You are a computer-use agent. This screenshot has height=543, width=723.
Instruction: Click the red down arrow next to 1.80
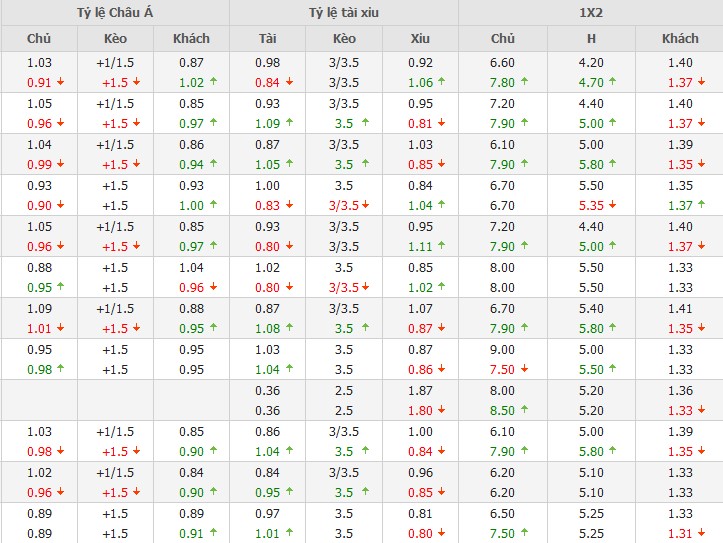pos(441,411)
